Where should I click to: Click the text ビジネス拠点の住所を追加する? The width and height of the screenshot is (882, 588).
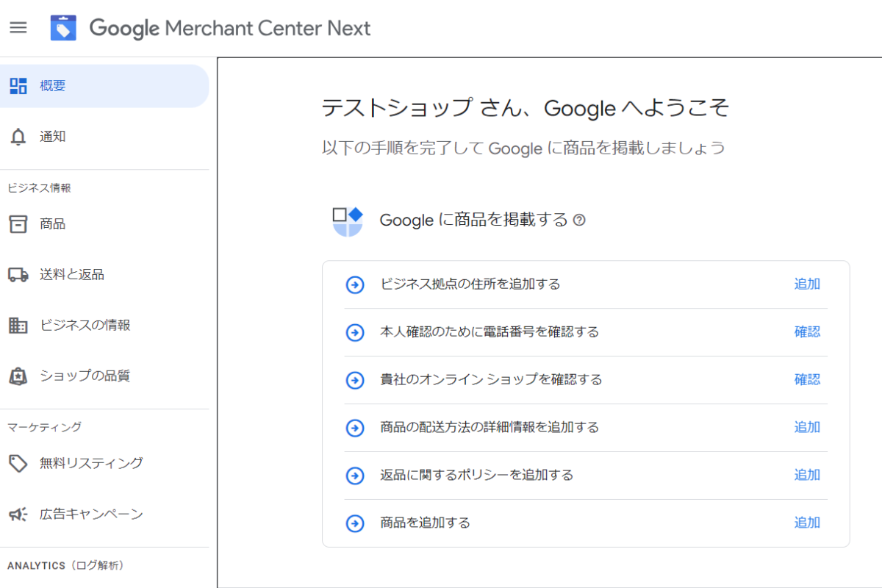(x=470, y=284)
